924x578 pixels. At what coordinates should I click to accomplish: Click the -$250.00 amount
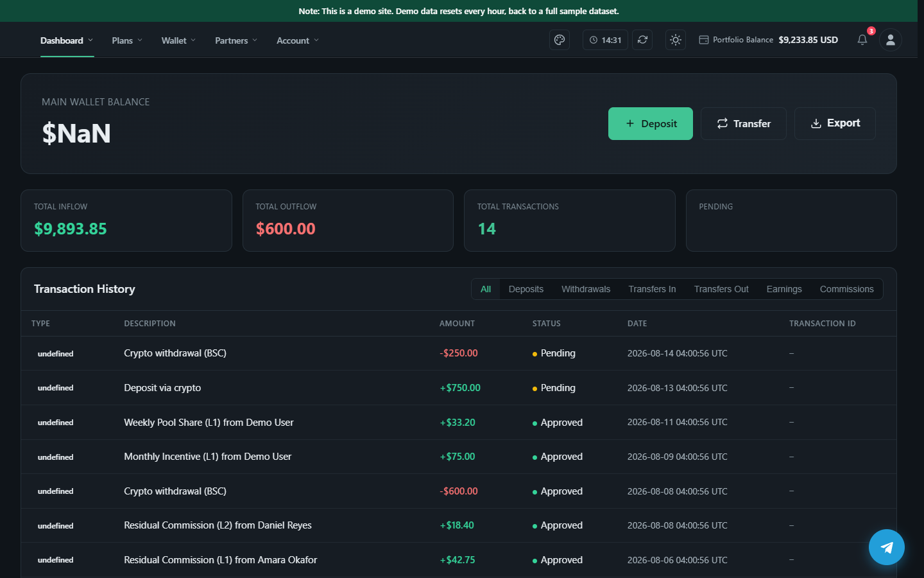click(x=459, y=353)
